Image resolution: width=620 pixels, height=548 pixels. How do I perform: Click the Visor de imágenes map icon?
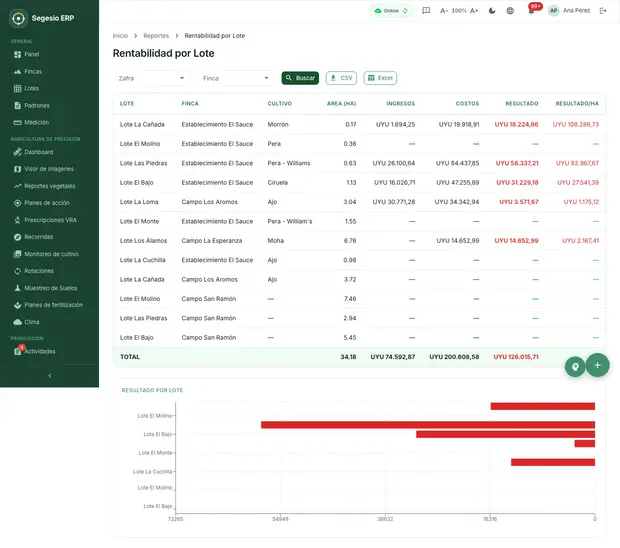[17, 169]
